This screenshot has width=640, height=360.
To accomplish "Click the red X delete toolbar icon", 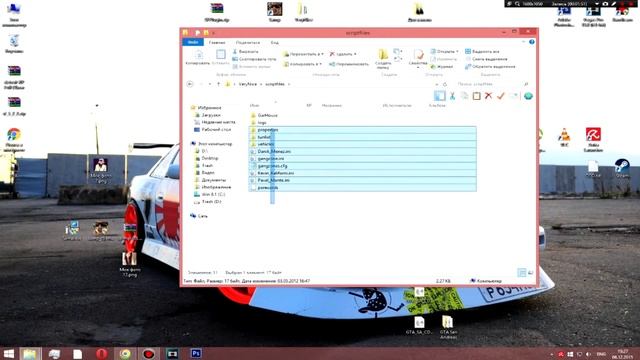I will 488,96.
